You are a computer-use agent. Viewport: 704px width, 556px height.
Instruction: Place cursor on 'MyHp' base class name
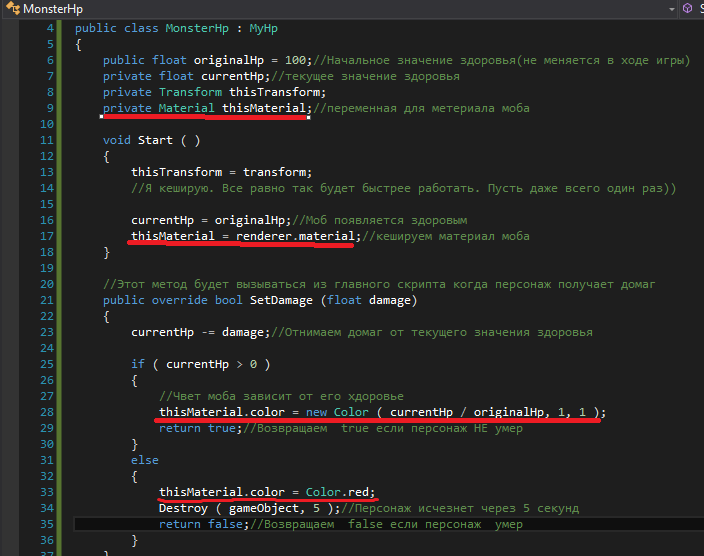pyautogui.click(x=264, y=28)
